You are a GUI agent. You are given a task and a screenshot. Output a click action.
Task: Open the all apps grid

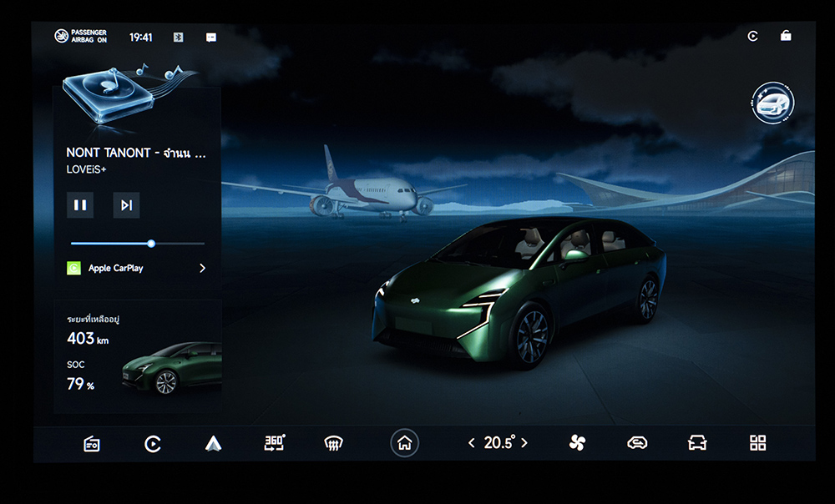coord(757,443)
